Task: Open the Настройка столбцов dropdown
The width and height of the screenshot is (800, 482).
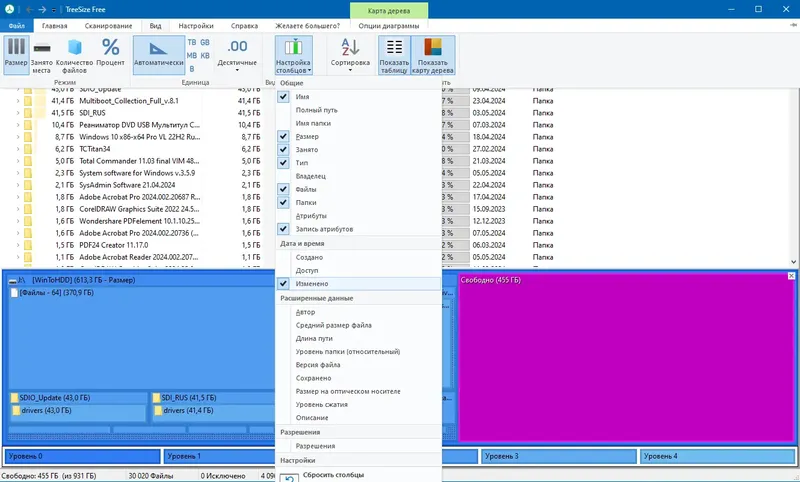Action: (x=293, y=55)
